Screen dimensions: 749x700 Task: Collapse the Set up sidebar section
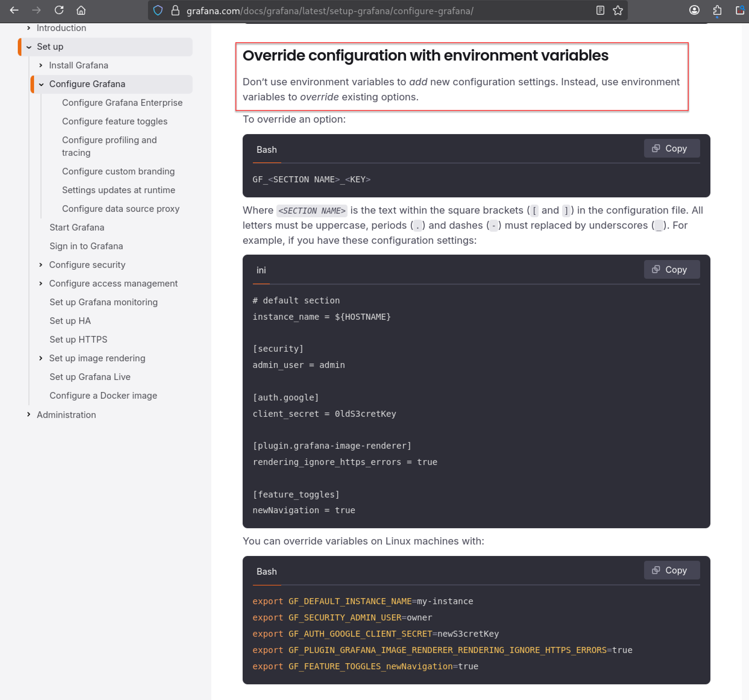tap(29, 47)
